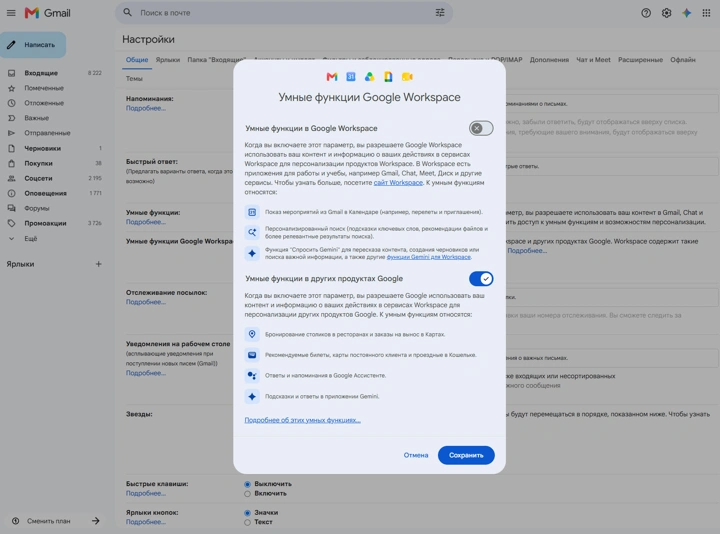
Task: Open the Settings gear icon
Action: pyautogui.click(x=666, y=13)
